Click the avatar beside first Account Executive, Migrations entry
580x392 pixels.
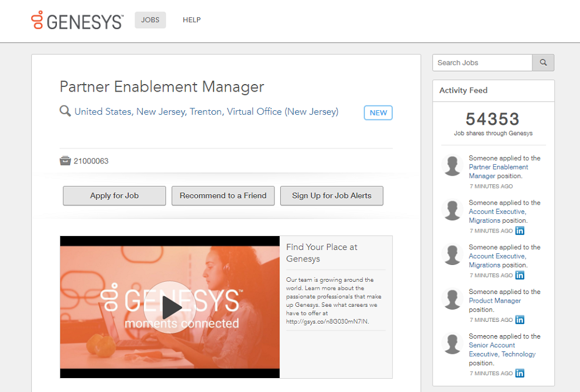point(452,210)
